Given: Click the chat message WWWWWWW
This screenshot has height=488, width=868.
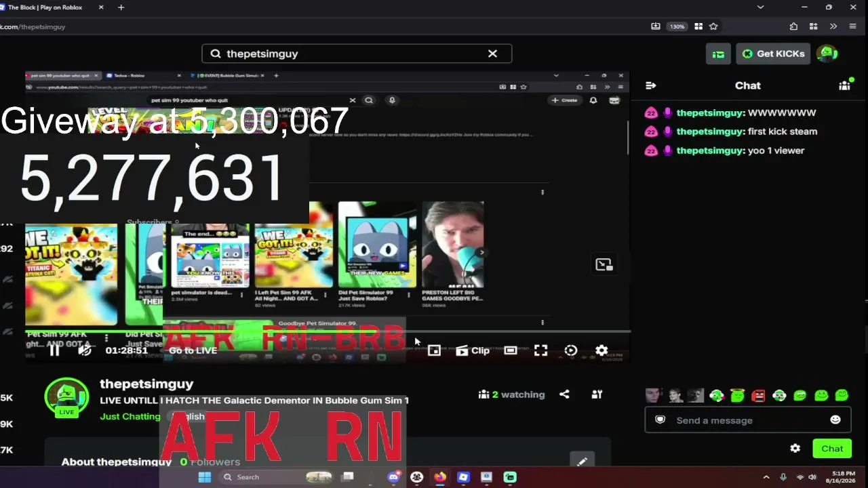Looking at the screenshot, I should click(x=782, y=113).
